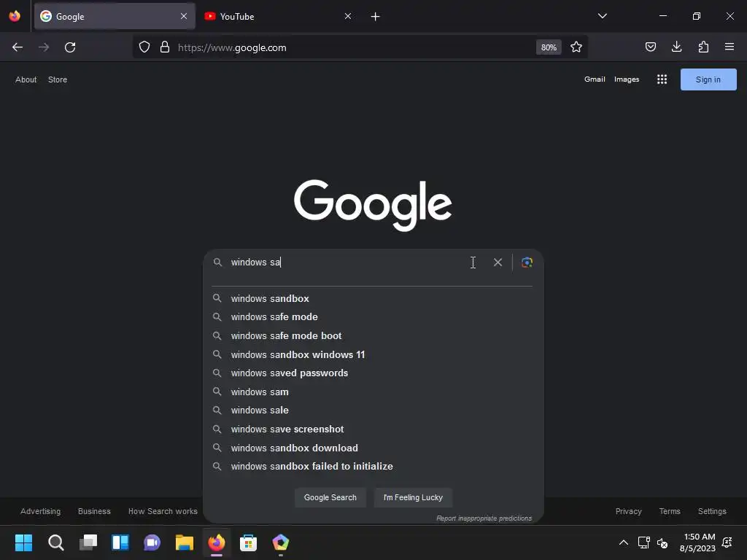
Task: Show hidden system tray icons chevron
Action: point(623,542)
